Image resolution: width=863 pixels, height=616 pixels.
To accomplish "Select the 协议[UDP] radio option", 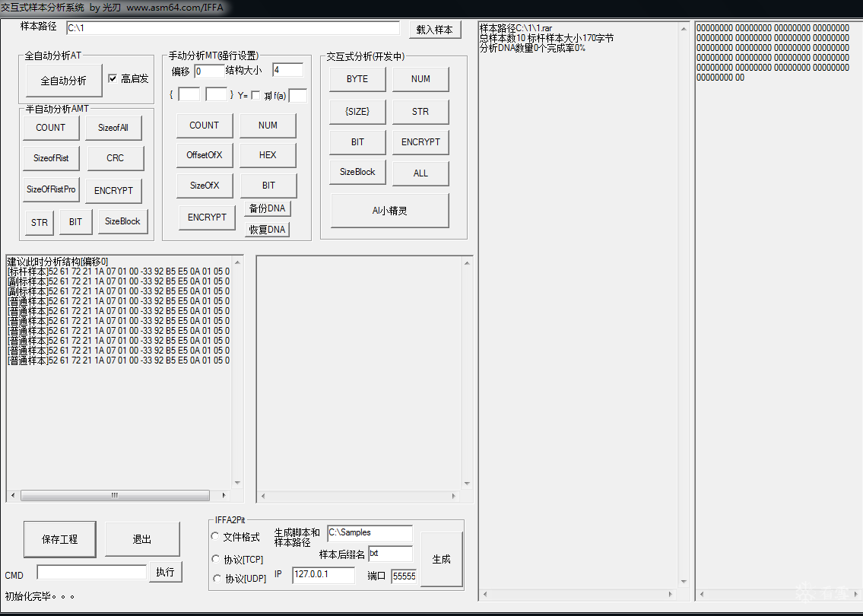I will [216, 579].
